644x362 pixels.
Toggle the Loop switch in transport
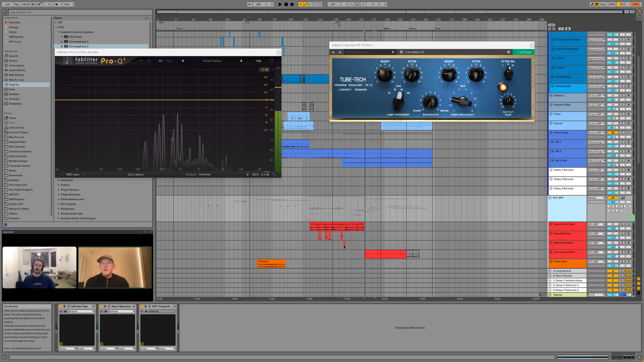click(x=357, y=4)
